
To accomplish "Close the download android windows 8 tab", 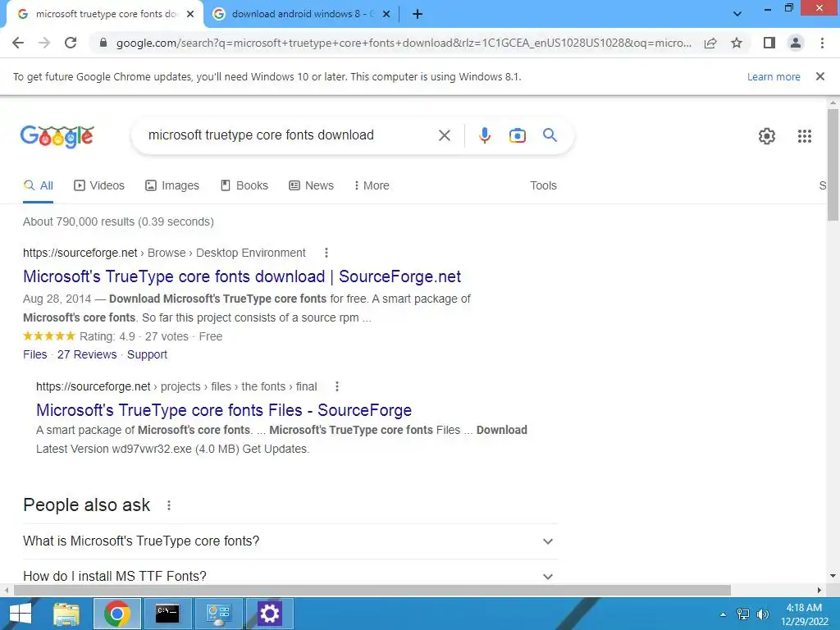I will [386, 14].
